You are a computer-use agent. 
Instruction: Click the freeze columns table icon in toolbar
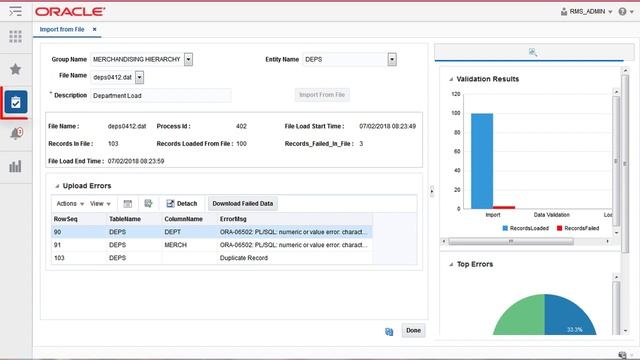128,203
